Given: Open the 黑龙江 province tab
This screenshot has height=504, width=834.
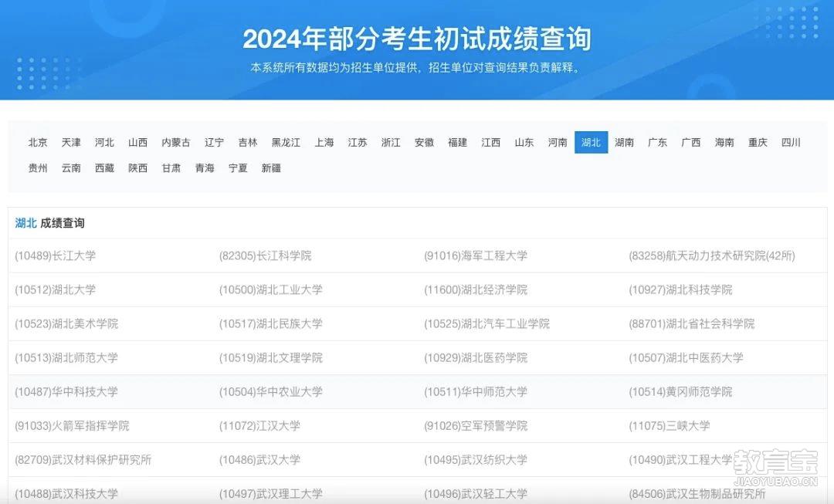Looking at the screenshot, I should 286,143.
